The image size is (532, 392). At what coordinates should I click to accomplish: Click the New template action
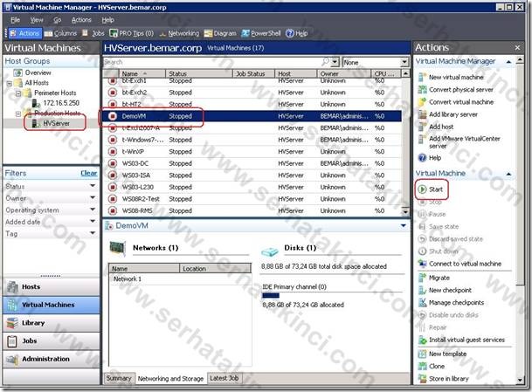[442, 354]
